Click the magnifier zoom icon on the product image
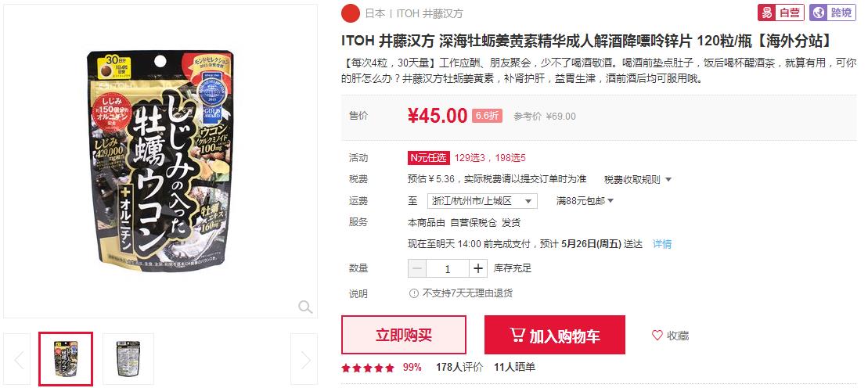Viewport: 868px width, 388px height. [305, 307]
